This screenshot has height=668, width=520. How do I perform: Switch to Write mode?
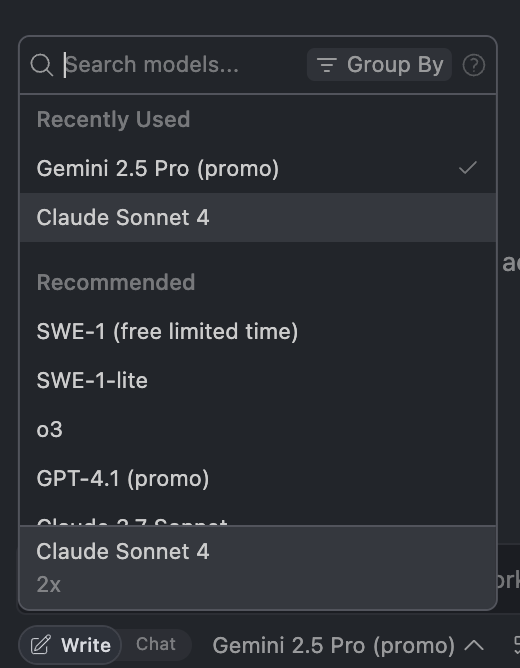pos(70,645)
